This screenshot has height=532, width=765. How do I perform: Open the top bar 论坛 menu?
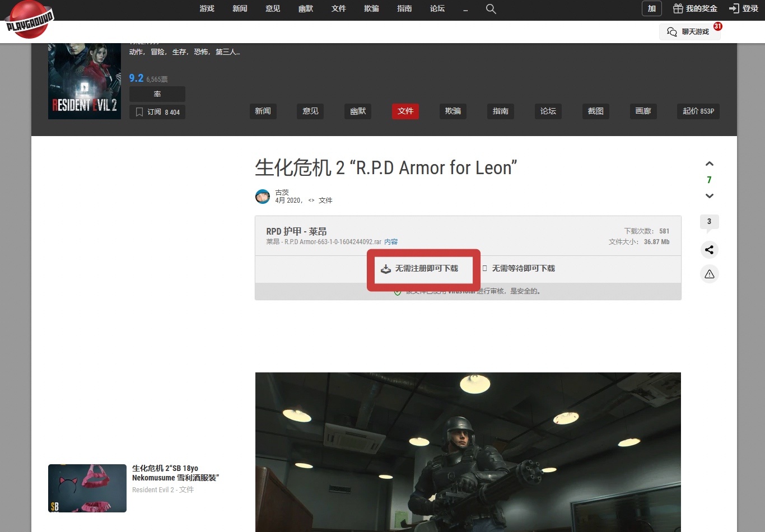pos(437,8)
